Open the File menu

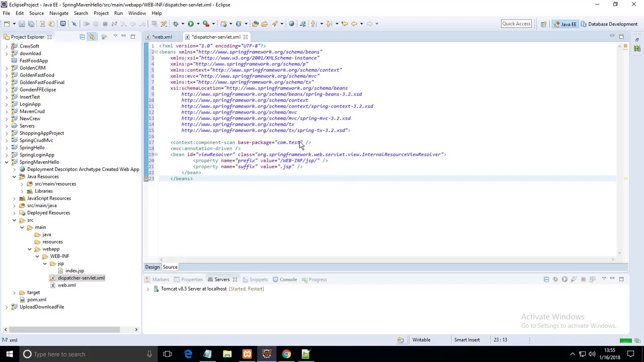7,13
